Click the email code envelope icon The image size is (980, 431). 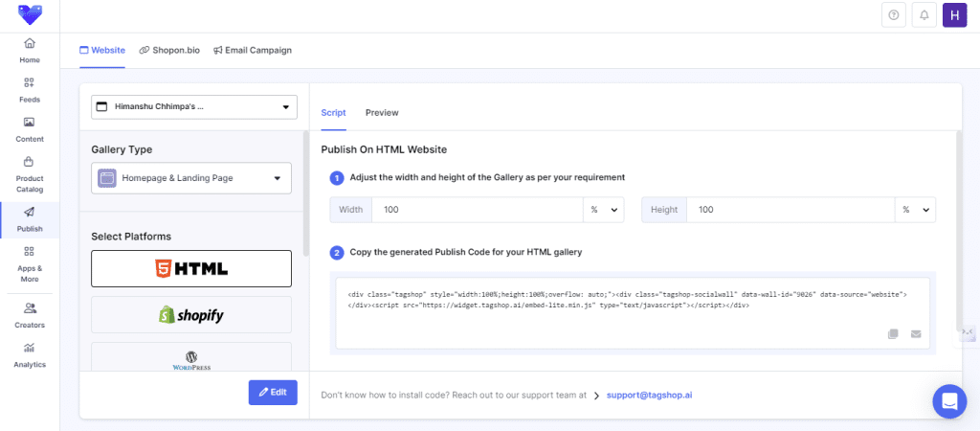click(x=916, y=334)
